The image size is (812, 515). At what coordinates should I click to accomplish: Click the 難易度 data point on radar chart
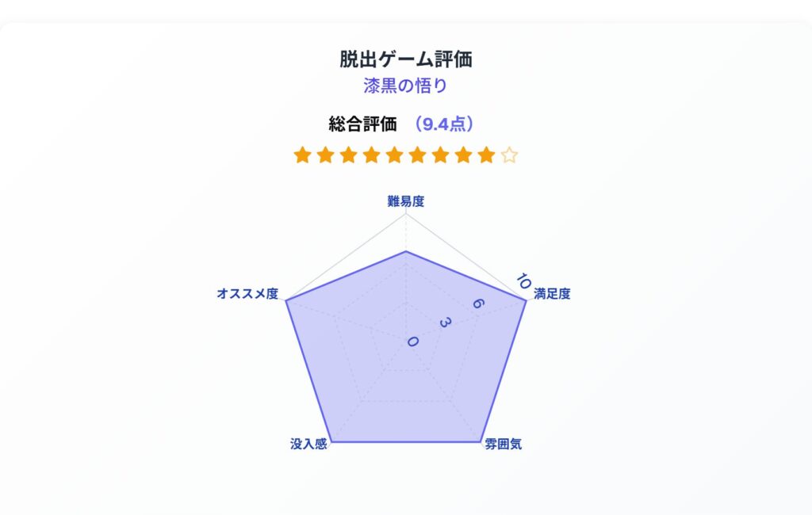click(406, 251)
